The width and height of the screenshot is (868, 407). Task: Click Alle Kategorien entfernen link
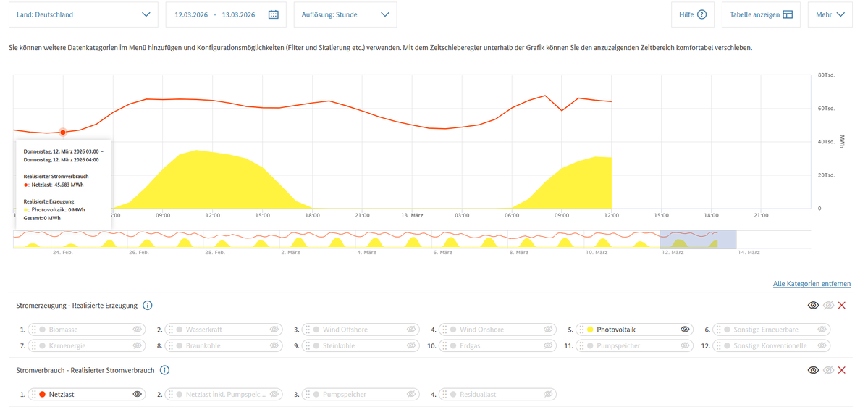tap(812, 283)
